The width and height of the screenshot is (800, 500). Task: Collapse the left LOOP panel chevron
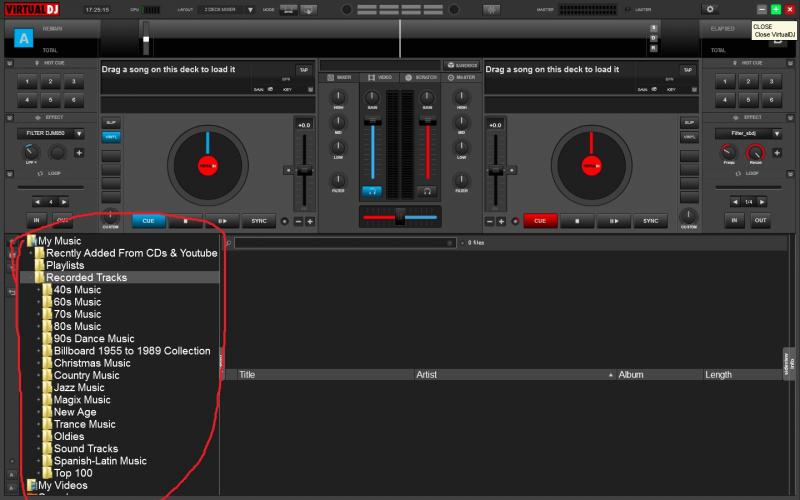pos(9,174)
